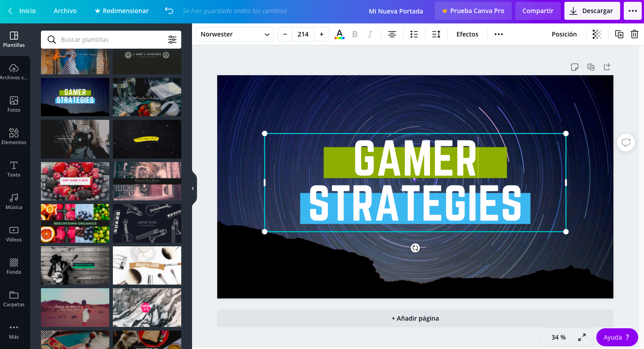
Task: Select the black-and-white banjo player template
Action: tap(75, 265)
